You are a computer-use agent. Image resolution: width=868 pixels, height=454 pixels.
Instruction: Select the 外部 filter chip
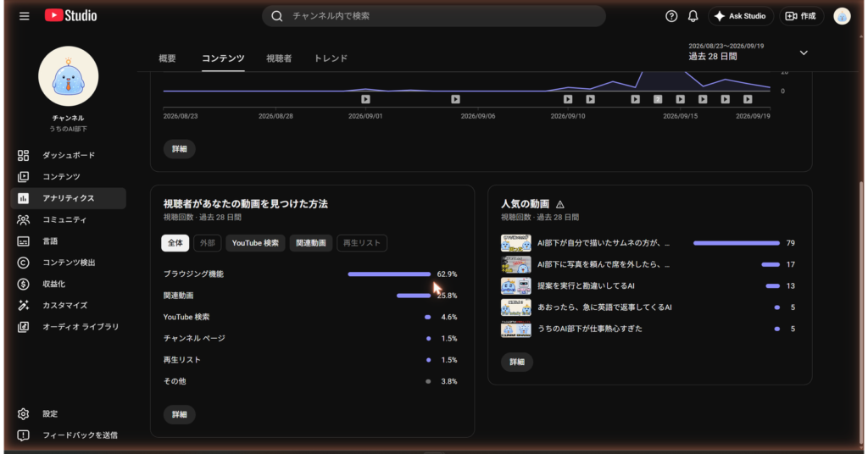point(208,243)
